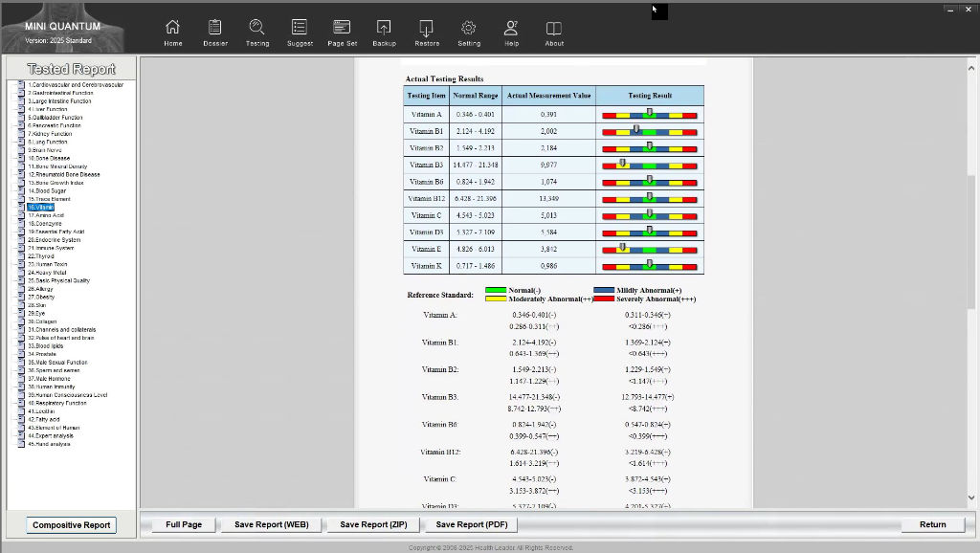Click document icon beside Hand analysis
This screenshot has height=553, width=980.
click(x=21, y=444)
